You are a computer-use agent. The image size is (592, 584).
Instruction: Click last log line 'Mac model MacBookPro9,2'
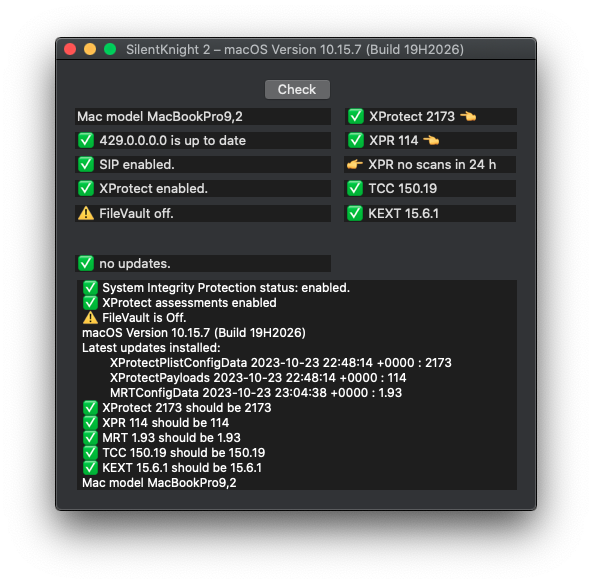pyautogui.click(x=159, y=483)
